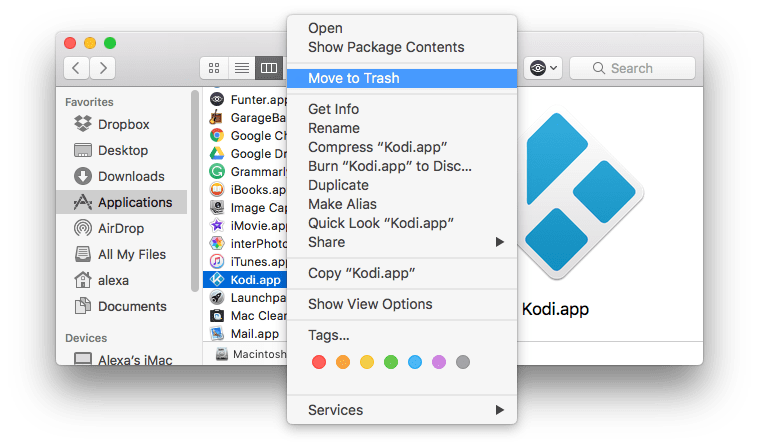The height and width of the screenshot is (445, 759).
Task: Expand the Share submenu arrow
Action: coord(500,242)
